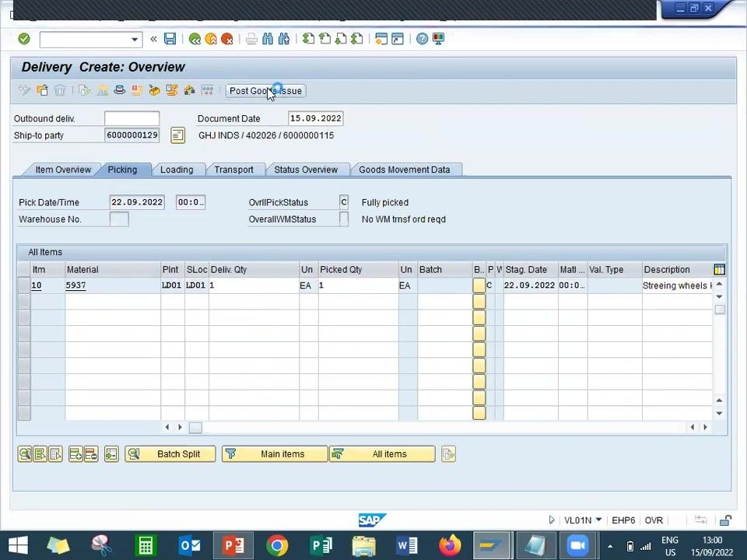Image resolution: width=747 pixels, height=560 pixels.
Task: Click the Pick Date field 22.09.2022
Action: (x=137, y=202)
